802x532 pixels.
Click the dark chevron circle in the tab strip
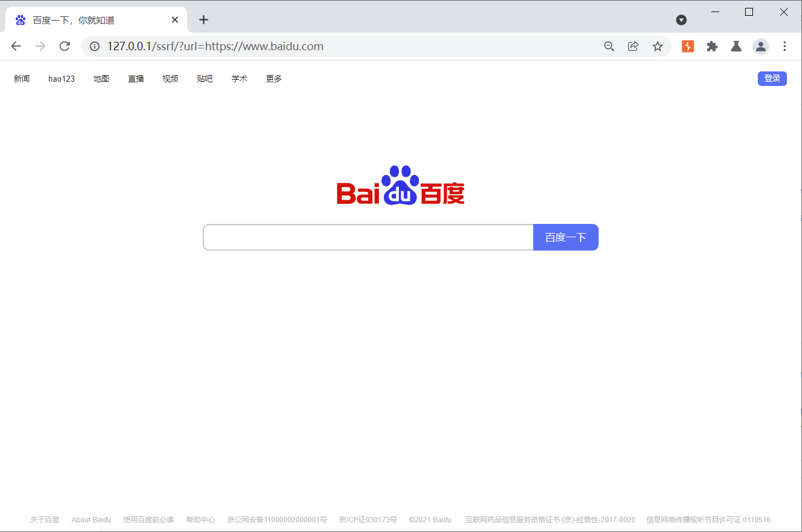point(681,19)
